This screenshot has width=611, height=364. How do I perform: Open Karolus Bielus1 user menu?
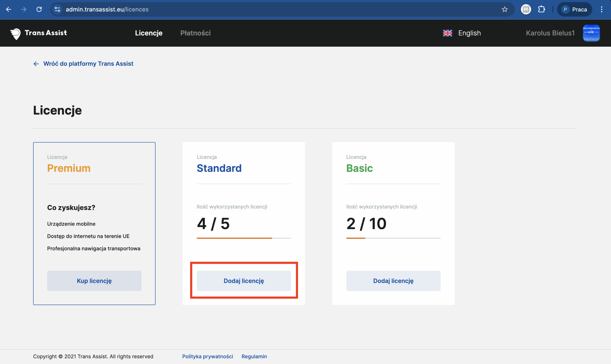pyautogui.click(x=550, y=33)
